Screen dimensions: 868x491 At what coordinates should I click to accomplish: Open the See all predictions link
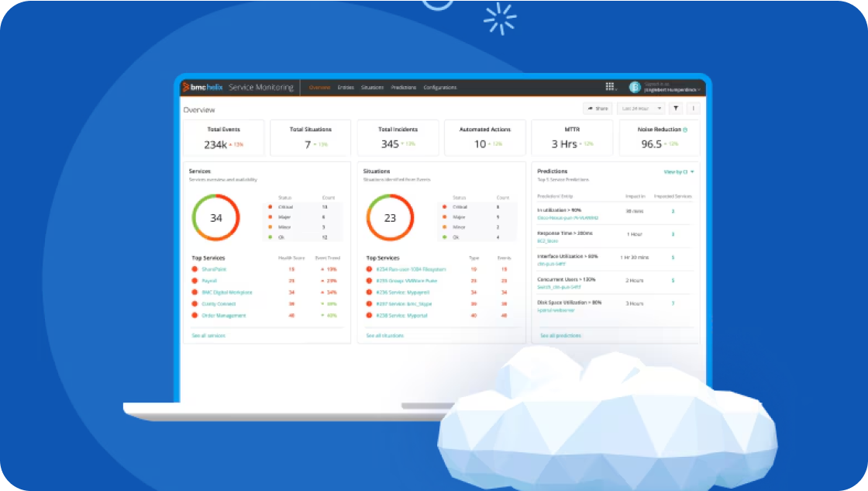[561, 336]
